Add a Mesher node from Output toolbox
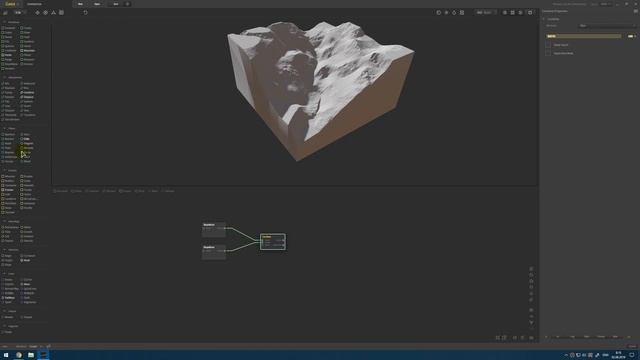 coord(7,317)
